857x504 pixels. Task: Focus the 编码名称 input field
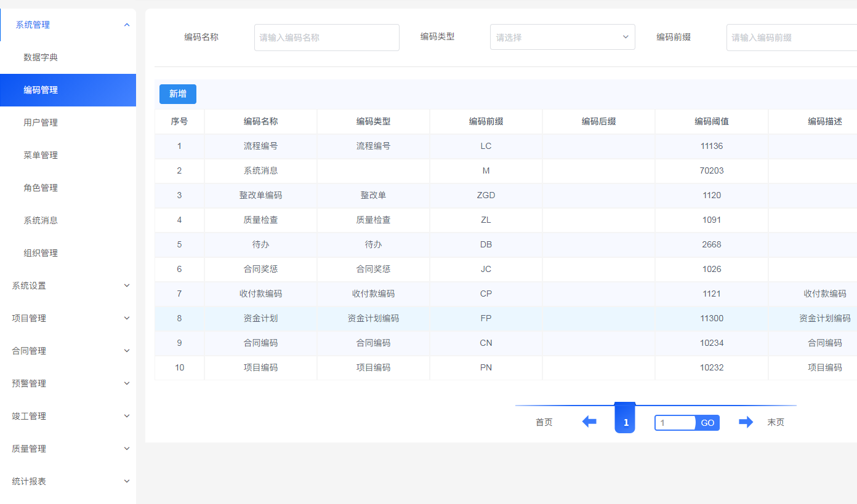[327, 37]
